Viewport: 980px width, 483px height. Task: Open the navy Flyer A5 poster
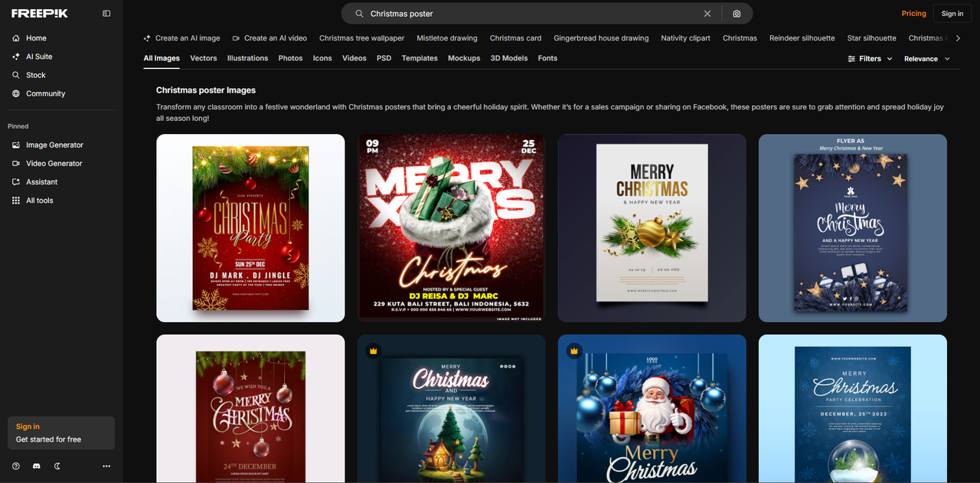(x=852, y=228)
